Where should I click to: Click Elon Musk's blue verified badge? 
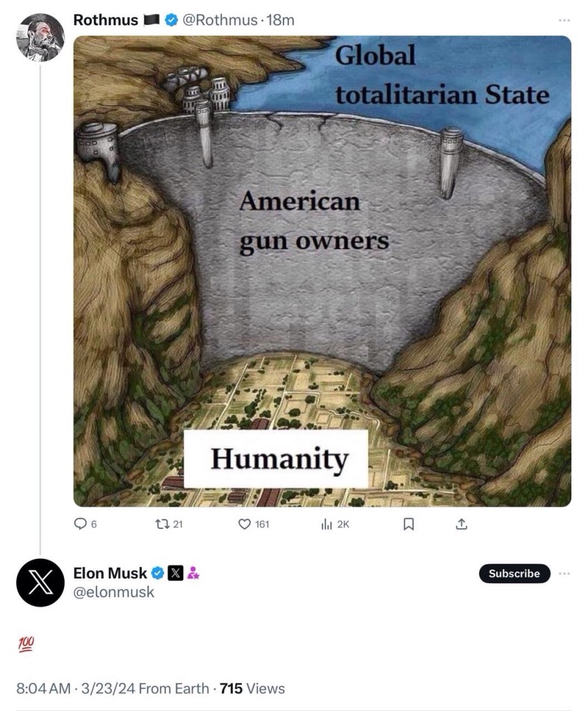(157, 573)
